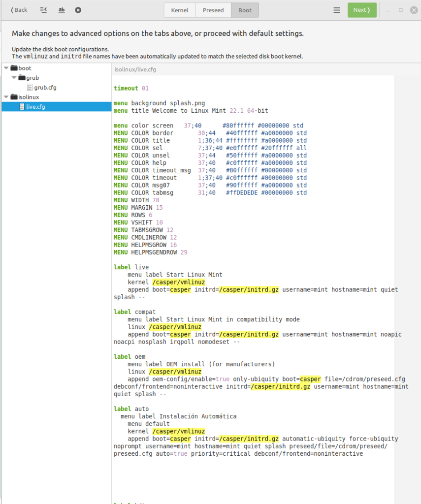Select the grub folder in the tree

tap(32, 77)
